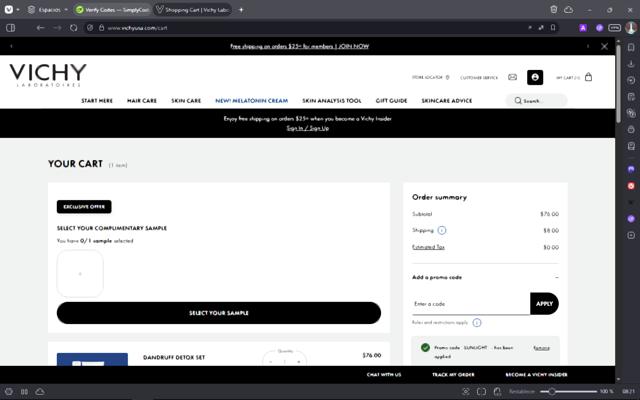
Task: Click the VPN button in toolbar
Action: click(614, 28)
